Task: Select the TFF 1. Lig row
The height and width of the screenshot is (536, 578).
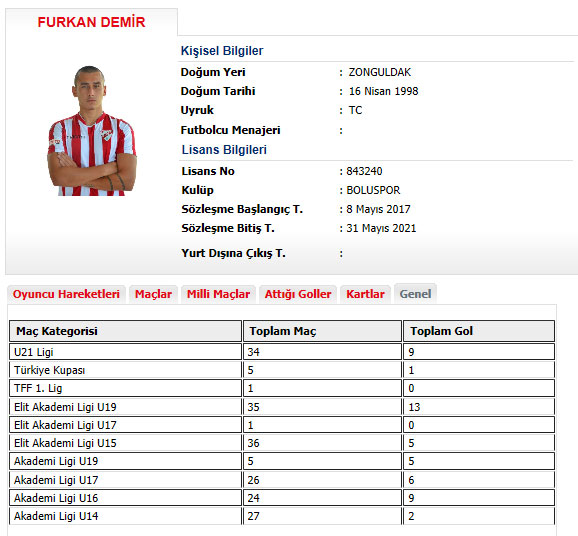Action: (282, 388)
